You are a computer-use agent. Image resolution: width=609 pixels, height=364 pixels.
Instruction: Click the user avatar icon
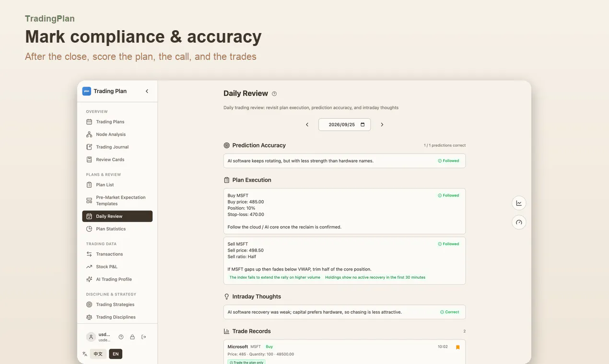pos(91,337)
